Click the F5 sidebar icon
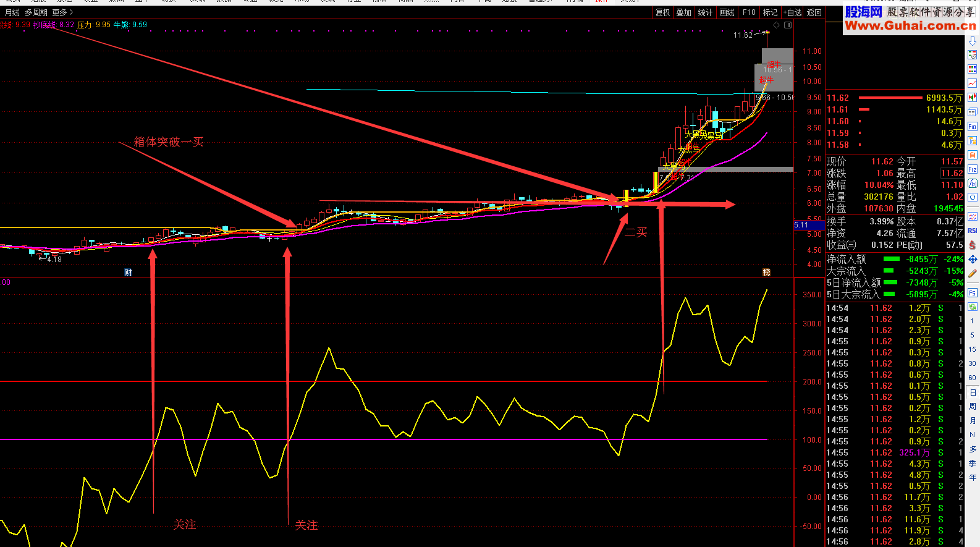 (x=973, y=292)
